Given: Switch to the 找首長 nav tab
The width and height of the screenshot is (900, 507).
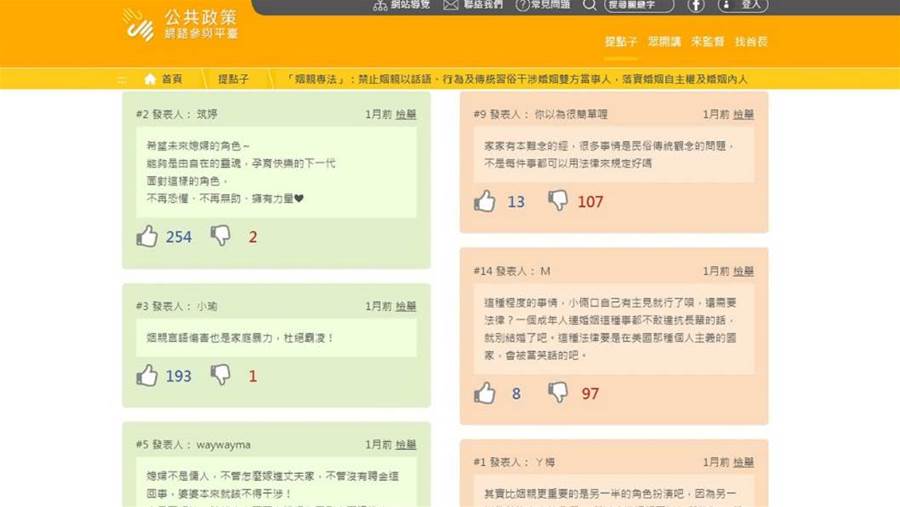Looking at the screenshot, I should pos(751,41).
